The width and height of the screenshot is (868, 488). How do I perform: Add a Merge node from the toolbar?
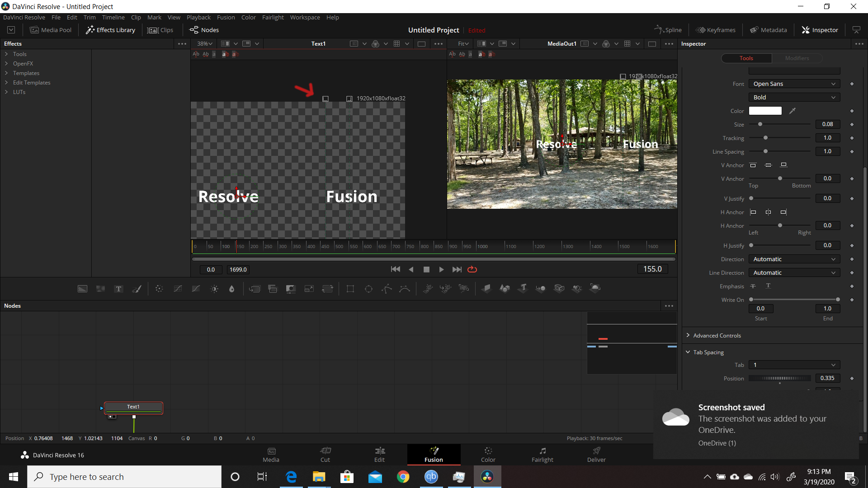(x=255, y=289)
